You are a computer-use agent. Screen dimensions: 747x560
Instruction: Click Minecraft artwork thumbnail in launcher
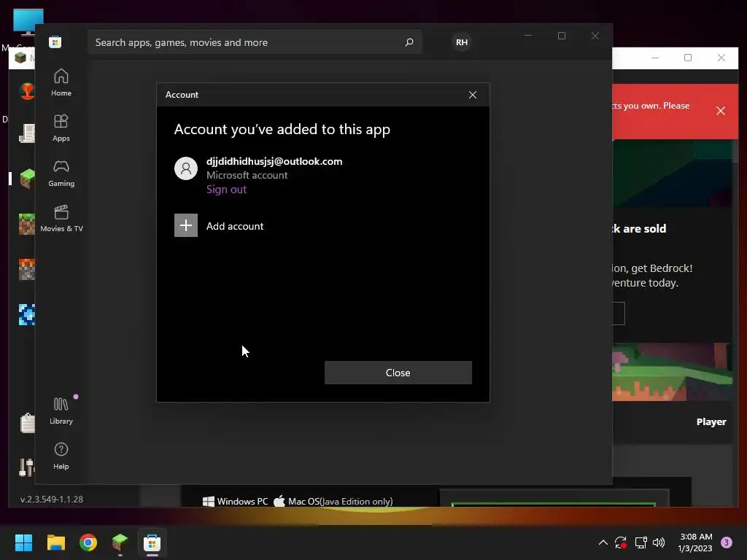click(672, 372)
